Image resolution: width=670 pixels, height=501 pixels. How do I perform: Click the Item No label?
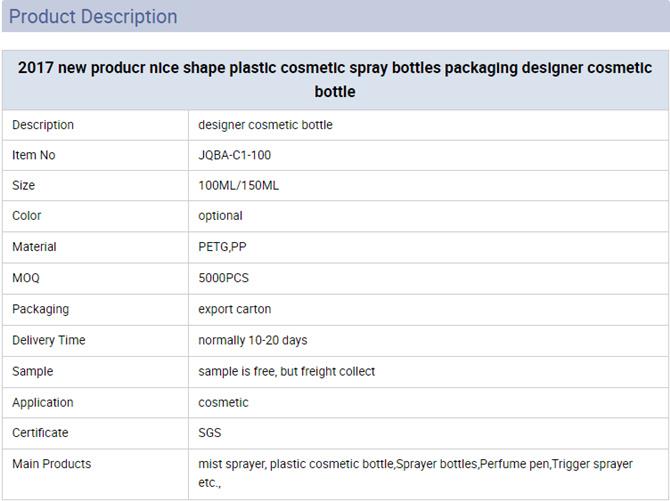(34, 155)
